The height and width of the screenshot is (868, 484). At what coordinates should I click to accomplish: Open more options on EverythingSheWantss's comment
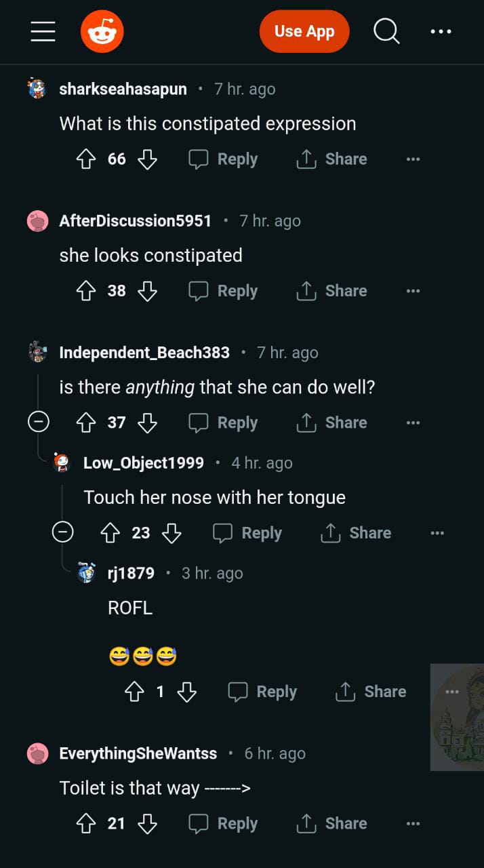click(x=413, y=824)
